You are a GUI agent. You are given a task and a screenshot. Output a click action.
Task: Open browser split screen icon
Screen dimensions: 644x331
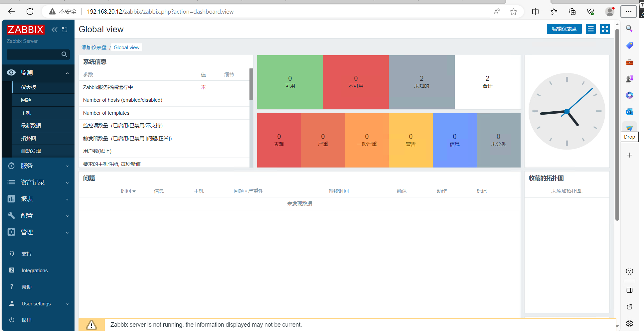pyautogui.click(x=535, y=12)
